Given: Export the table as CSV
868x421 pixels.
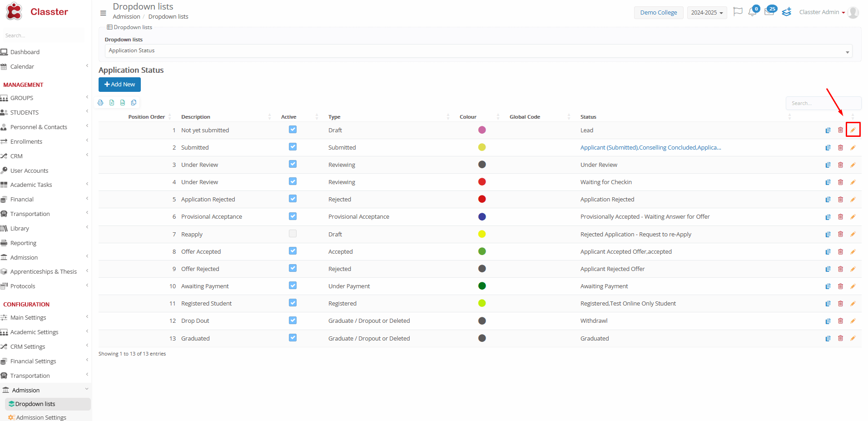Looking at the screenshot, I should (123, 103).
